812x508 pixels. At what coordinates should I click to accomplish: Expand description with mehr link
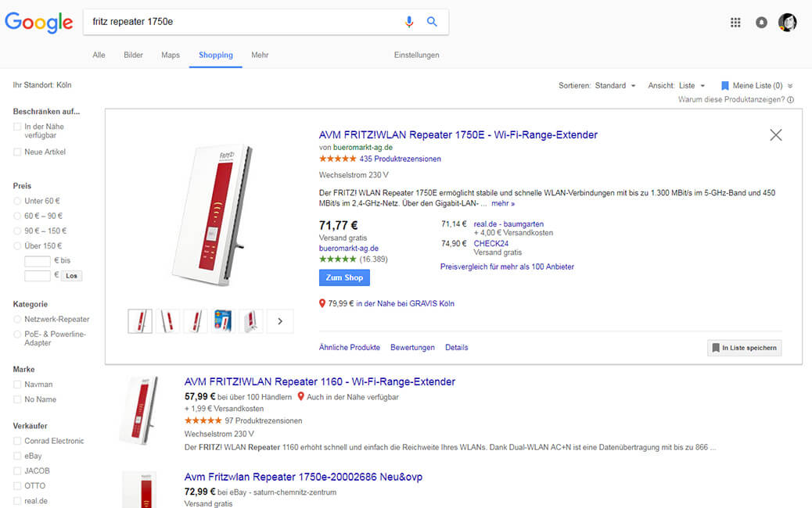[x=503, y=204]
